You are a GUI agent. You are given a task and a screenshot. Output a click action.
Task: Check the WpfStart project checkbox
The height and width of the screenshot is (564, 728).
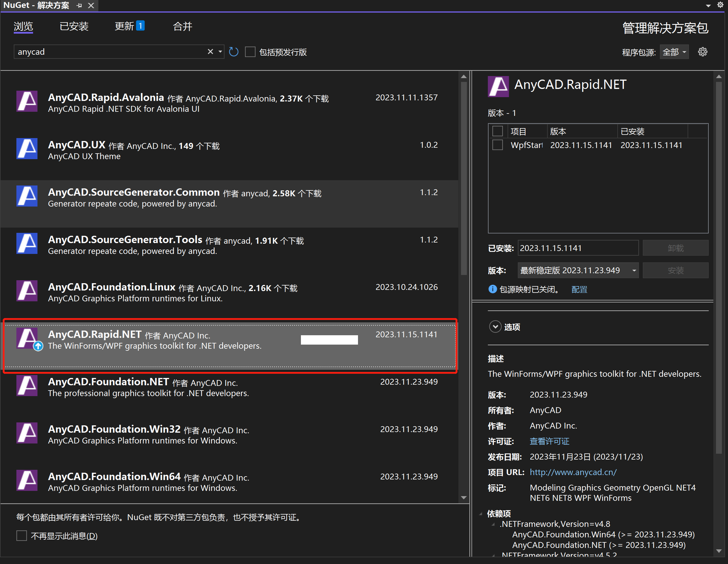(x=497, y=145)
